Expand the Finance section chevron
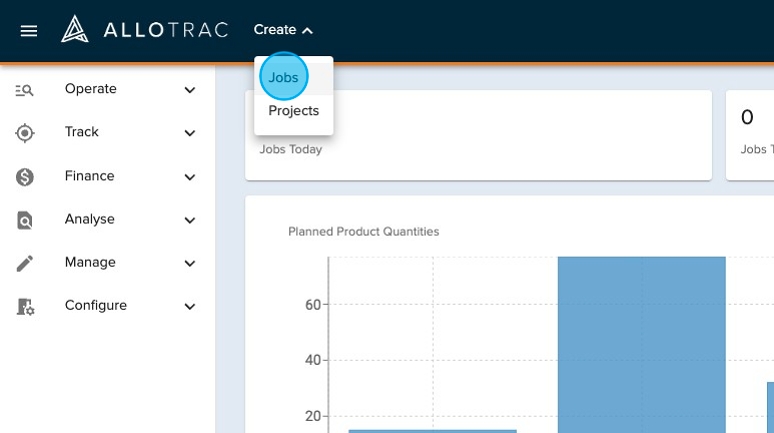 tap(190, 177)
